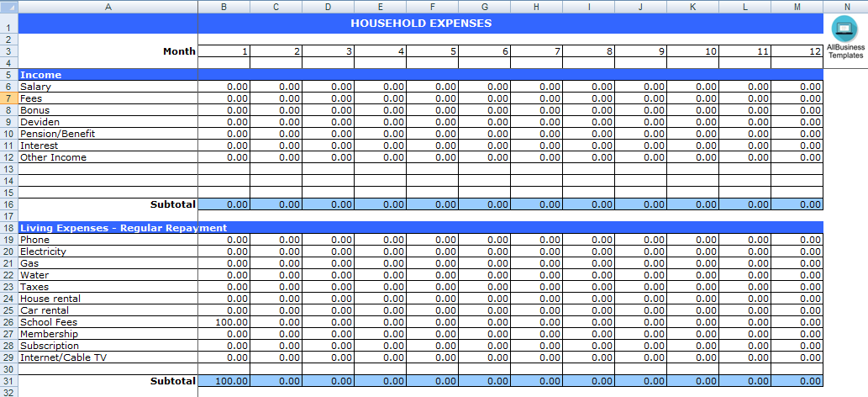Select column B header
The image size is (868, 397).
coord(224,7)
